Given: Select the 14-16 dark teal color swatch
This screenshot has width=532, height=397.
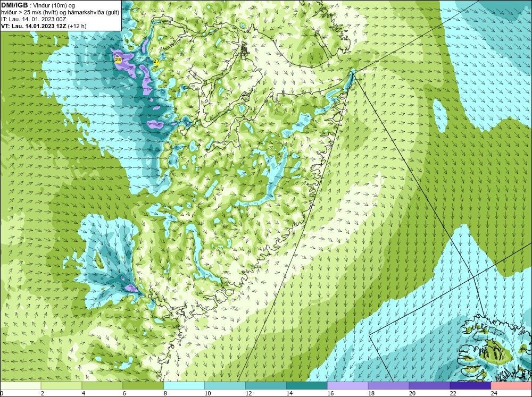Looking at the screenshot, I should point(307,386).
